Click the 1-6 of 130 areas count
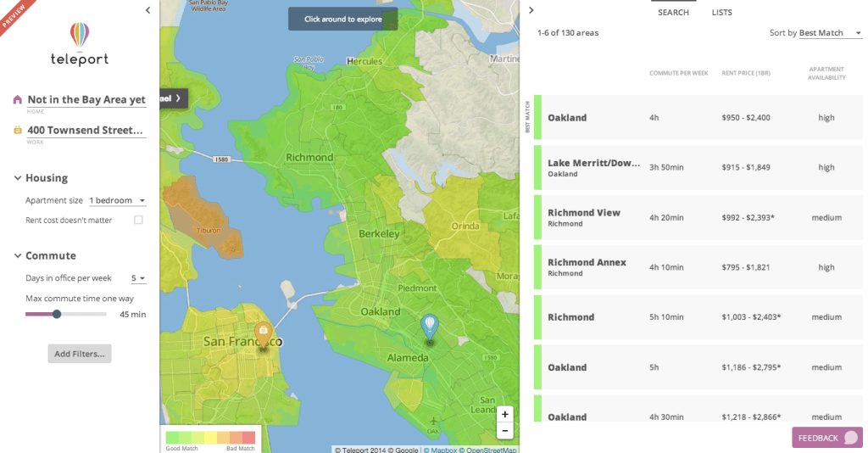Viewport: 868px width, 453px height. (568, 33)
